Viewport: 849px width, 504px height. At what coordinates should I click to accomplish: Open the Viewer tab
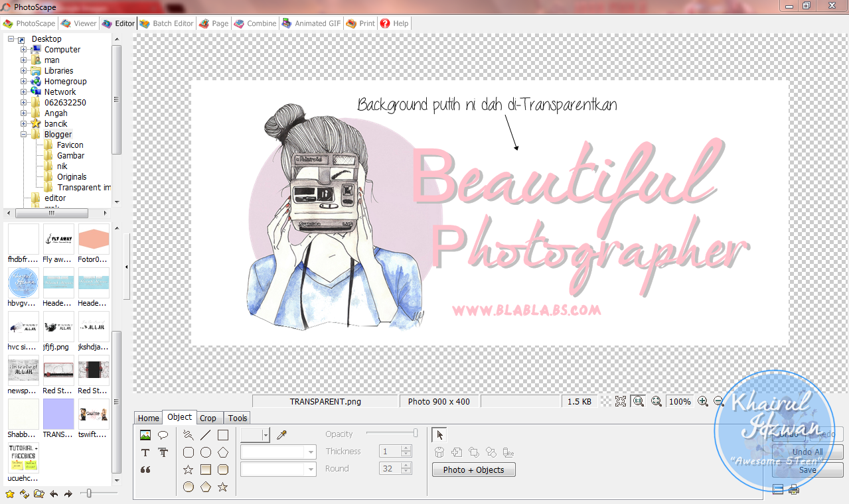78,23
